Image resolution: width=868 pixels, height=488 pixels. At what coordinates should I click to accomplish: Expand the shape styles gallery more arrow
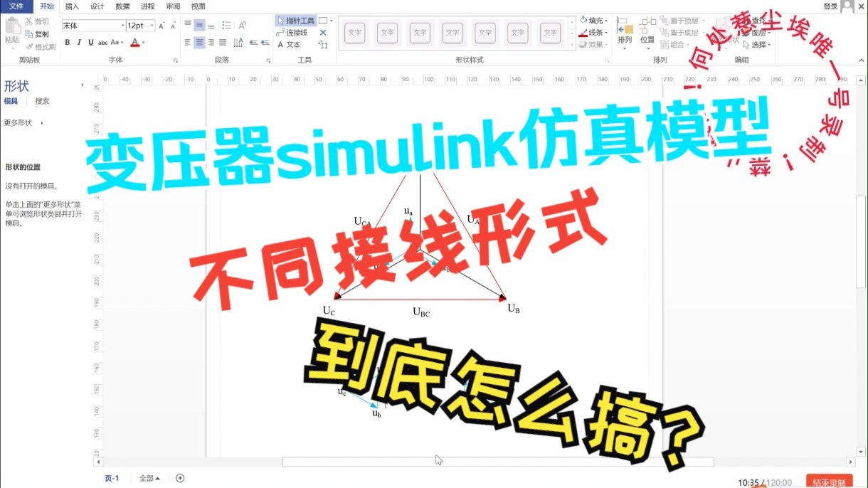tap(572, 46)
